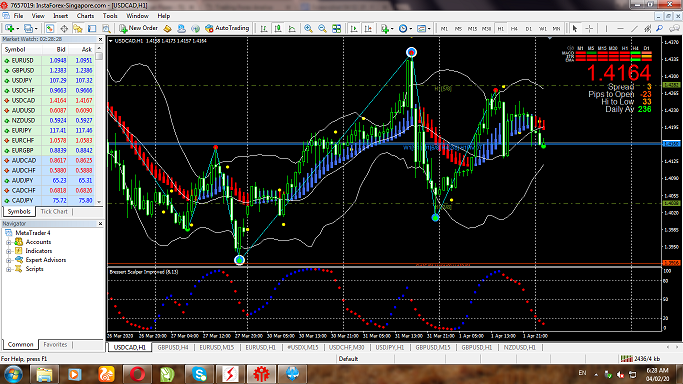This screenshot has width=683, height=384.
Task: Open the Periods clock dropdown
Action: click(405, 28)
